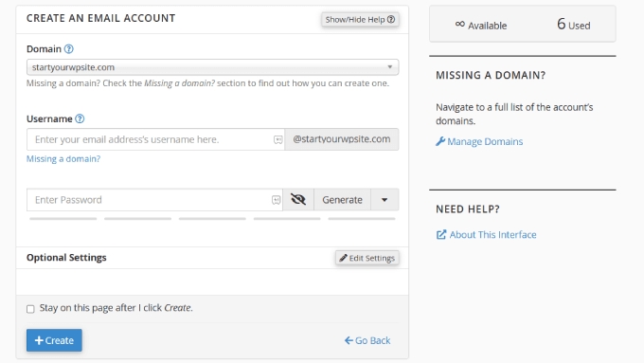Click the pencil icon on Edit Settings

tap(344, 258)
